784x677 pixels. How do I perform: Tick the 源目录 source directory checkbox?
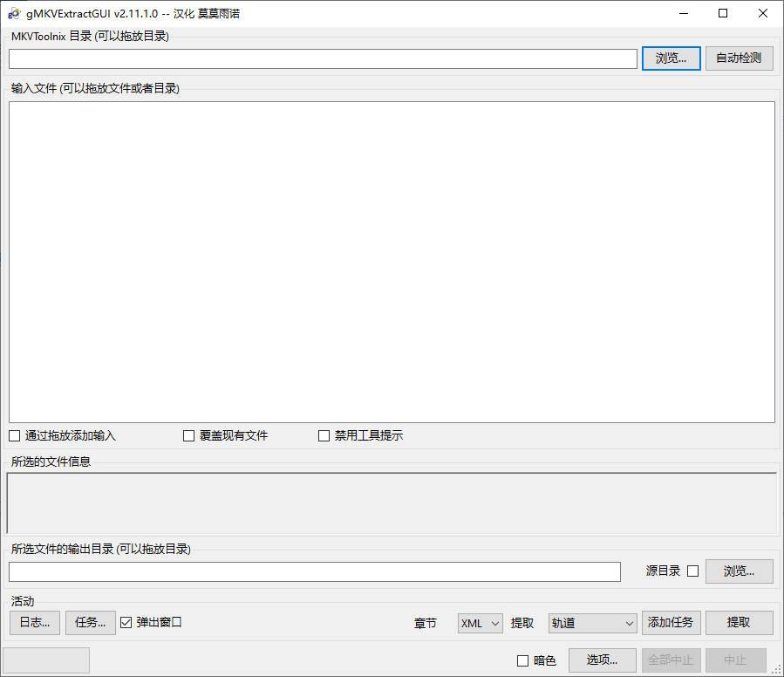tap(693, 571)
